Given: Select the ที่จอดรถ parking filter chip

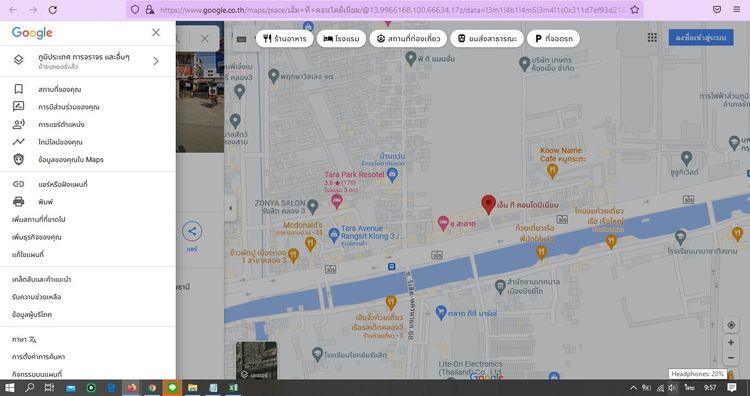Looking at the screenshot, I should tap(553, 39).
